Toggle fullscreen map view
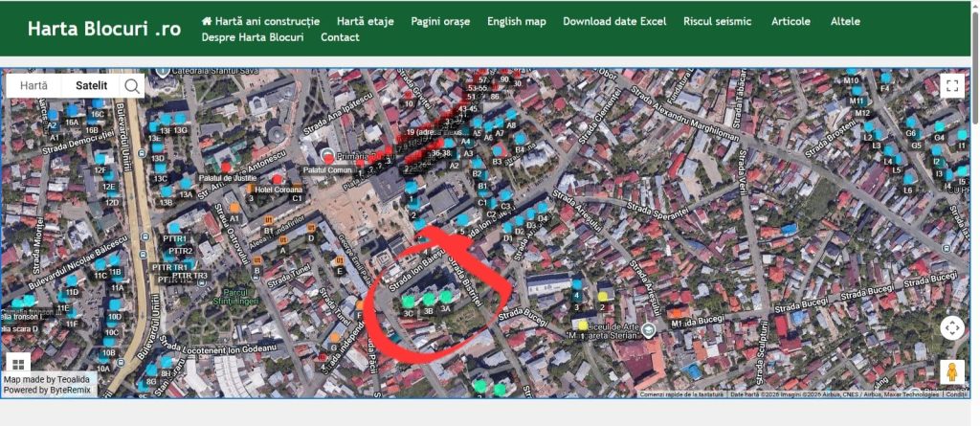This screenshot has width=980, height=426. (x=951, y=86)
